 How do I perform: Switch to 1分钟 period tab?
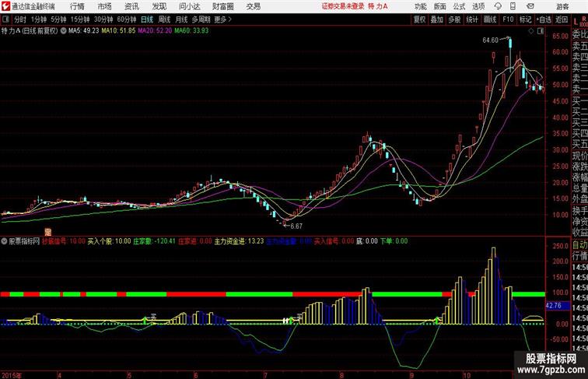coord(39,19)
